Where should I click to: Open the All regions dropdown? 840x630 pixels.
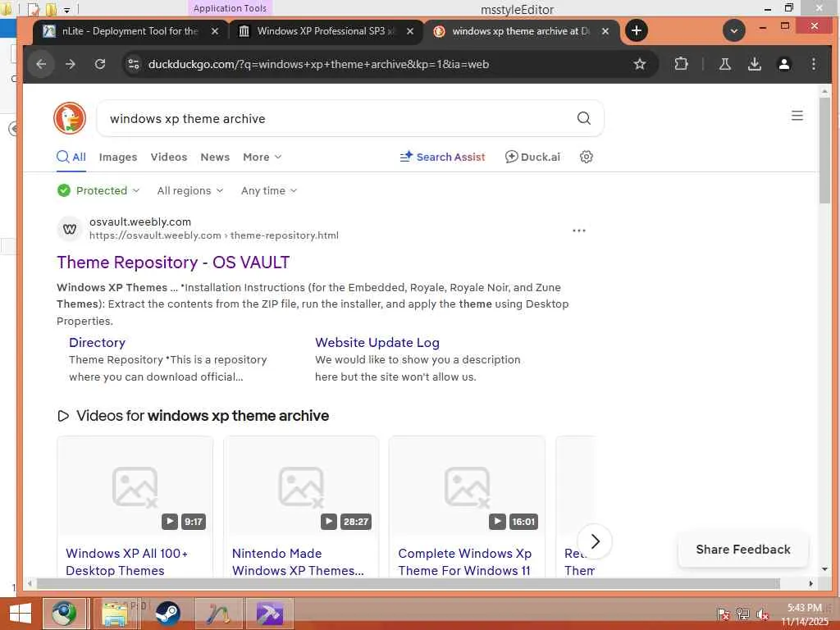[x=190, y=190]
